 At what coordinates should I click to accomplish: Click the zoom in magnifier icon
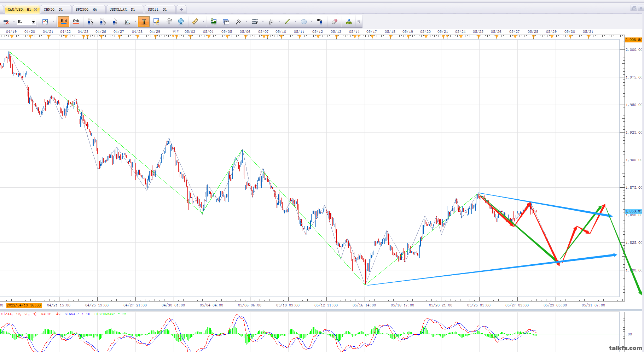pyautogui.click(x=90, y=22)
